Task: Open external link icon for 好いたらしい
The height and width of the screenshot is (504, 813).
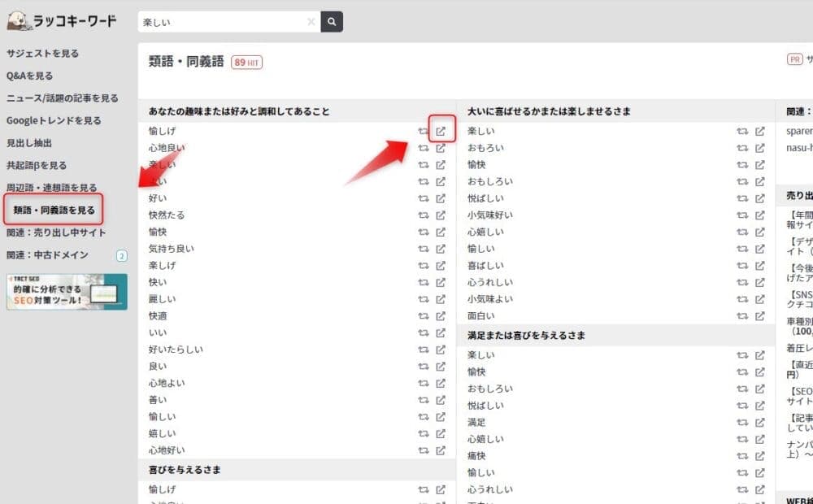Action: pyautogui.click(x=440, y=350)
